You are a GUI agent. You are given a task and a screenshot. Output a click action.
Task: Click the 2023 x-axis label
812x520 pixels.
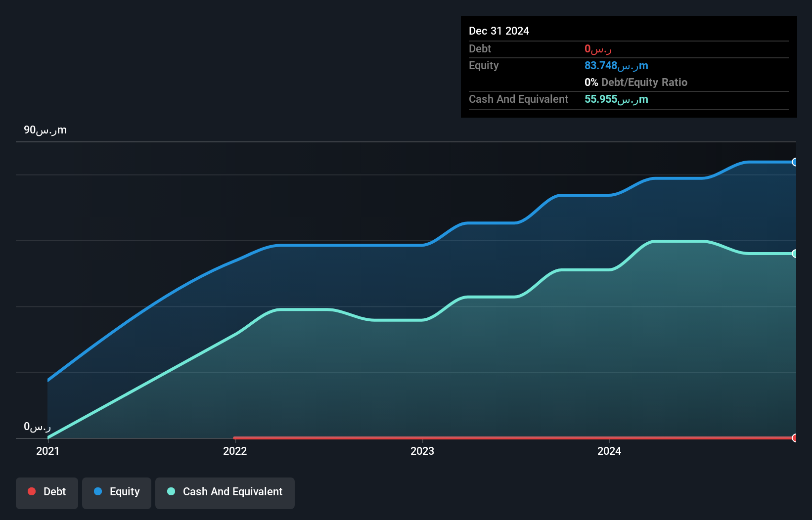pos(422,451)
